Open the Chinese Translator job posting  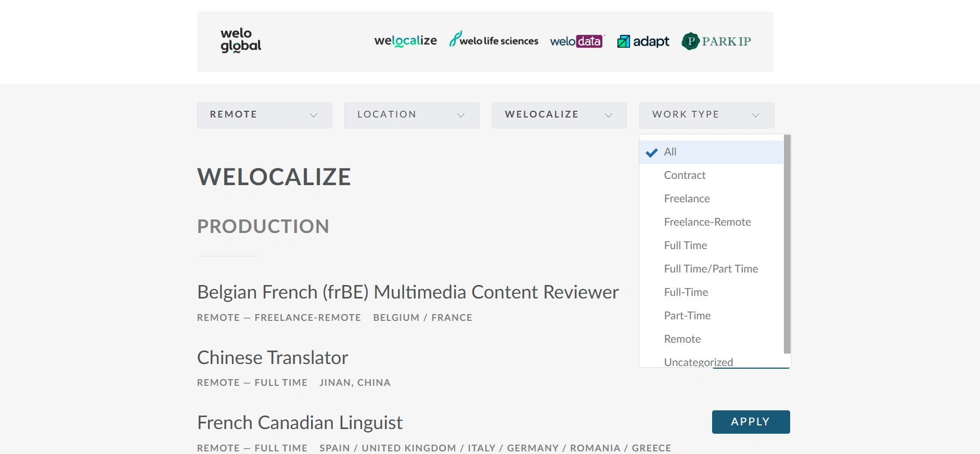(273, 358)
